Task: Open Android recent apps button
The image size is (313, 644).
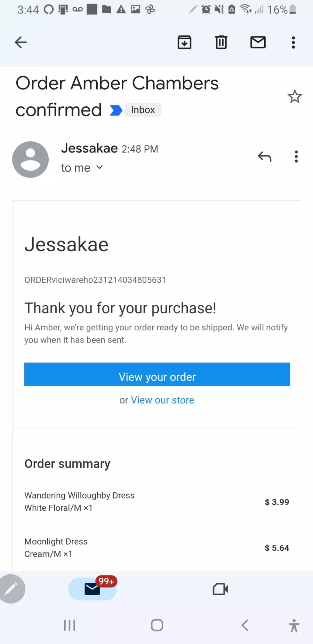Action: pos(70,625)
